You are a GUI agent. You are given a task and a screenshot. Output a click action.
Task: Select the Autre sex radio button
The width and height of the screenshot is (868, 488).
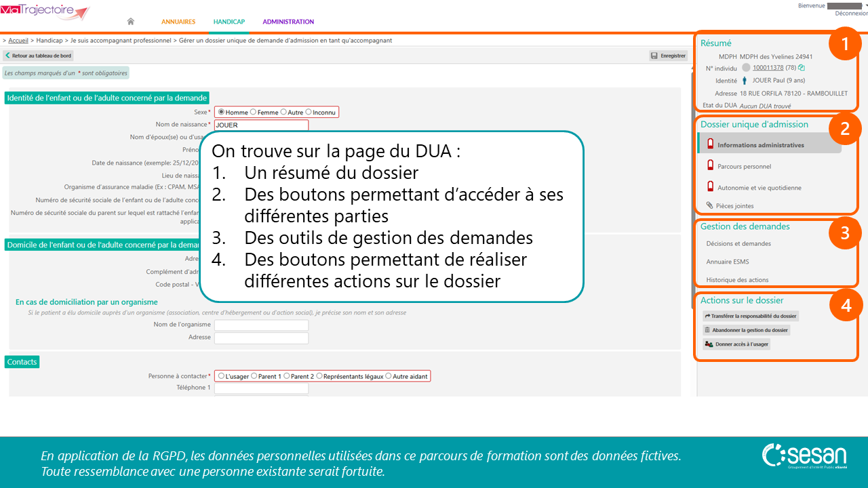tap(284, 112)
